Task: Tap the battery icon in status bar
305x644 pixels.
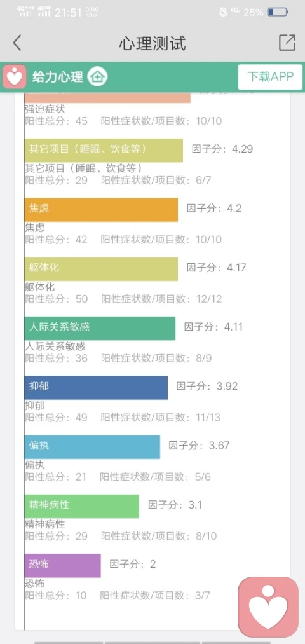Action: click(278, 12)
